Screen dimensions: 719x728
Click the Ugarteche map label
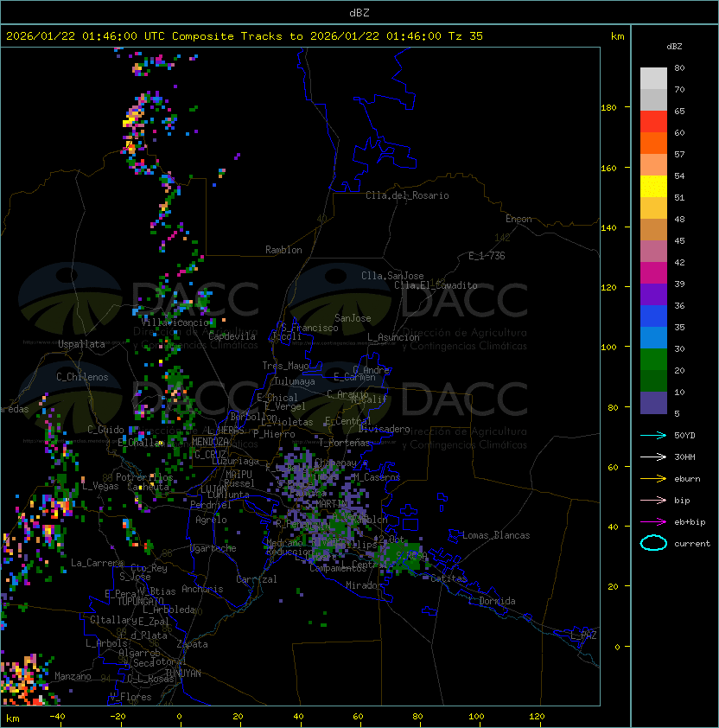tap(213, 548)
